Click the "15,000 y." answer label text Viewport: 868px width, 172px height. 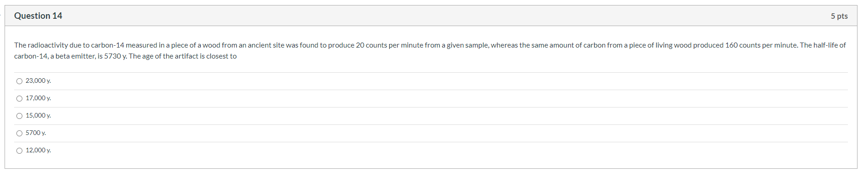[x=38, y=116]
